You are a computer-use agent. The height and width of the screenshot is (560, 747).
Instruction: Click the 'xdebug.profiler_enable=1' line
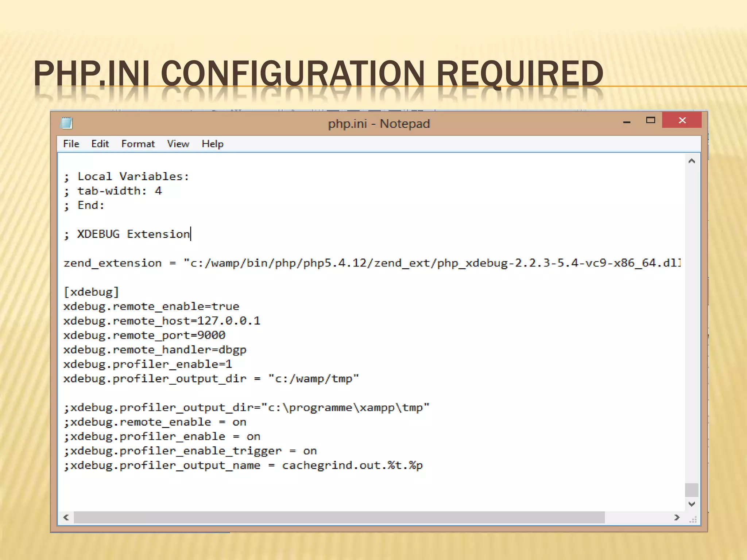[148, 364]
